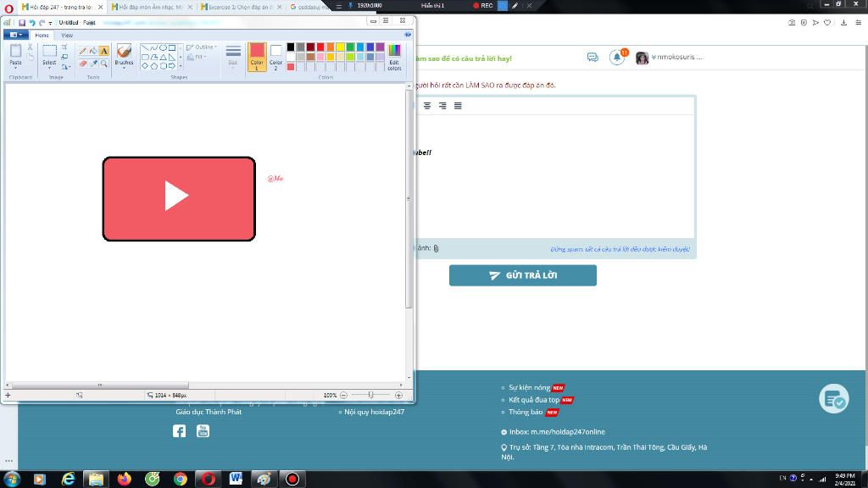Click the Redo arrow in Paint title bar
The image size is (868, 488).
42,23
